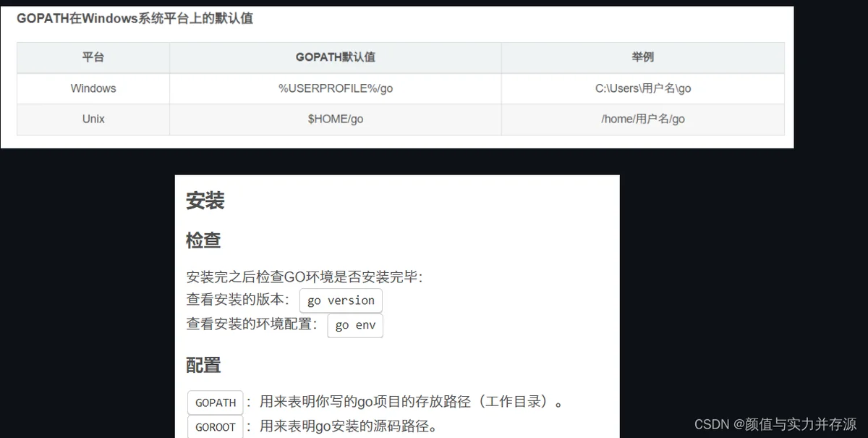Click the $HOME/go cell

pos(336,119)
